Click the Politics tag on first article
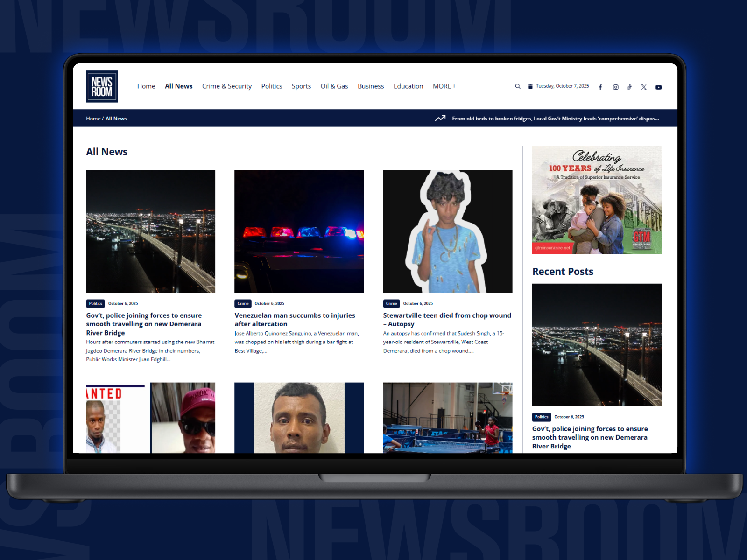Viewport: 747px width, 560px height. pos(95,303)
